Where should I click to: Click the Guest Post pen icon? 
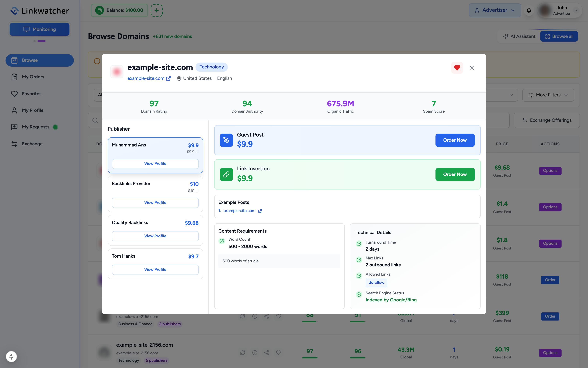(x=226, y=140)
